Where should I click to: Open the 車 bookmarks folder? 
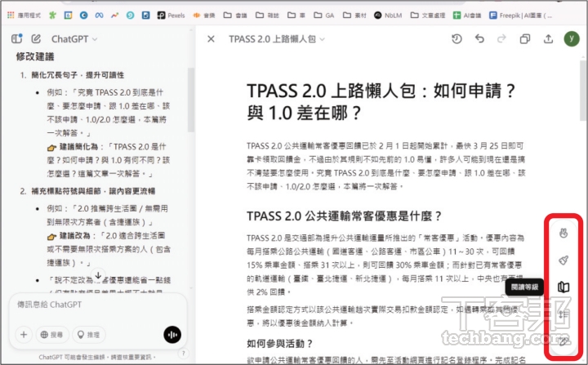pyautogui.click(x=296, y=16)
